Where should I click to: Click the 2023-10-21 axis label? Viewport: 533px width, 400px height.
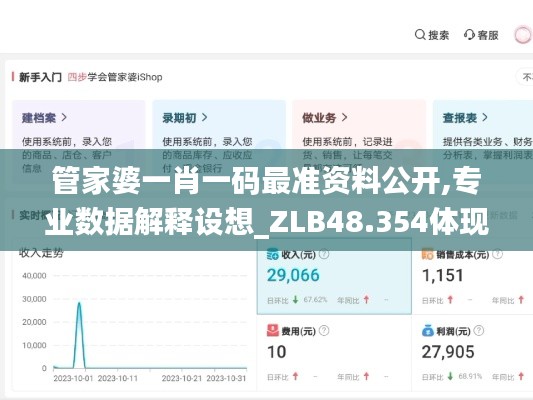tap(182, 378)
